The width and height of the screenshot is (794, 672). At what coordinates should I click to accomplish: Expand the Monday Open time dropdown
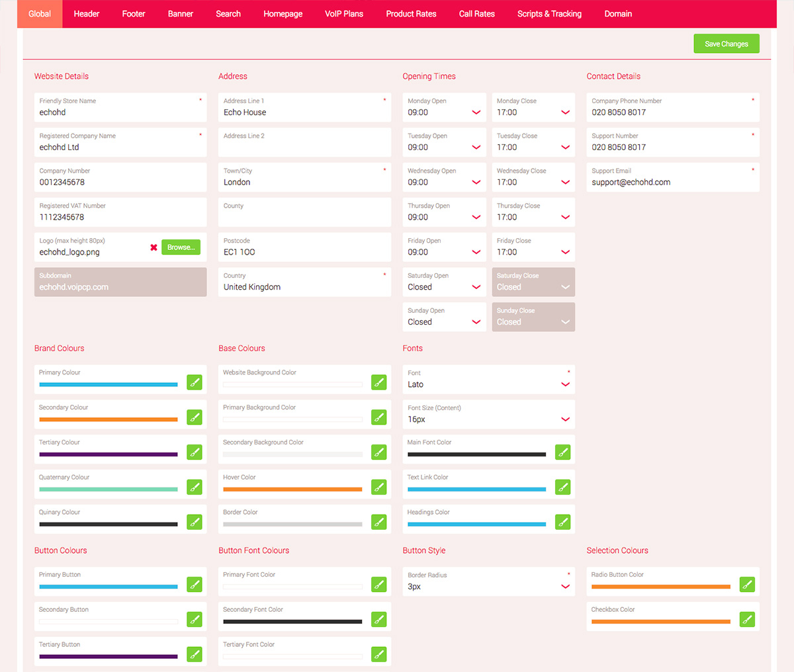pyautogui.click(x=444, y=107)
